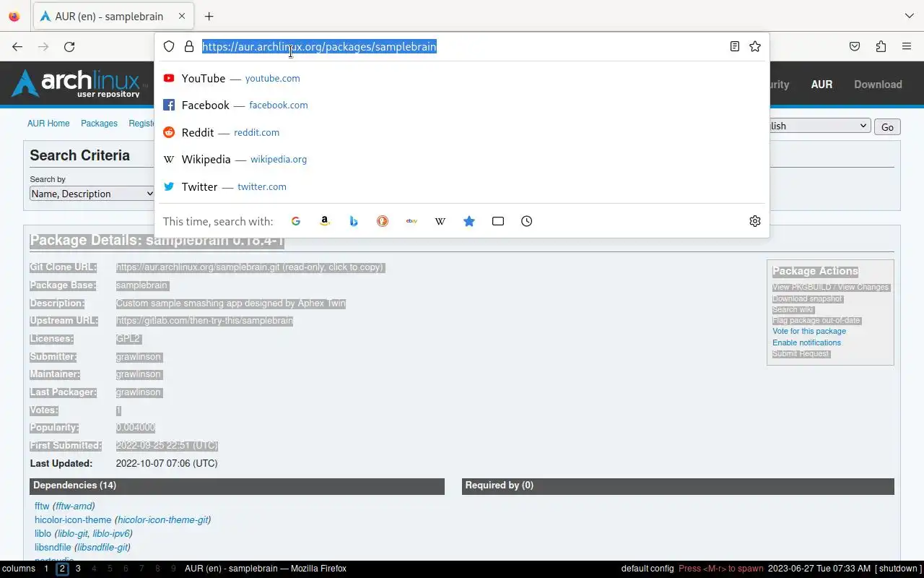Open the list all tabs chevron
The width and height of the screenshot is (924, 578).
tap(909, 16)
